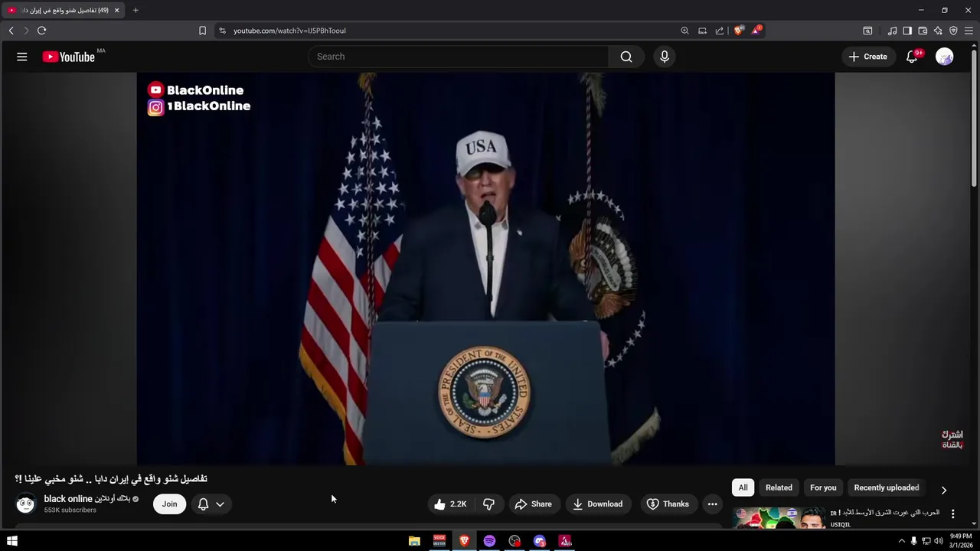
Task: Open the Brave VPN shield icon
Action: [953, 31]
